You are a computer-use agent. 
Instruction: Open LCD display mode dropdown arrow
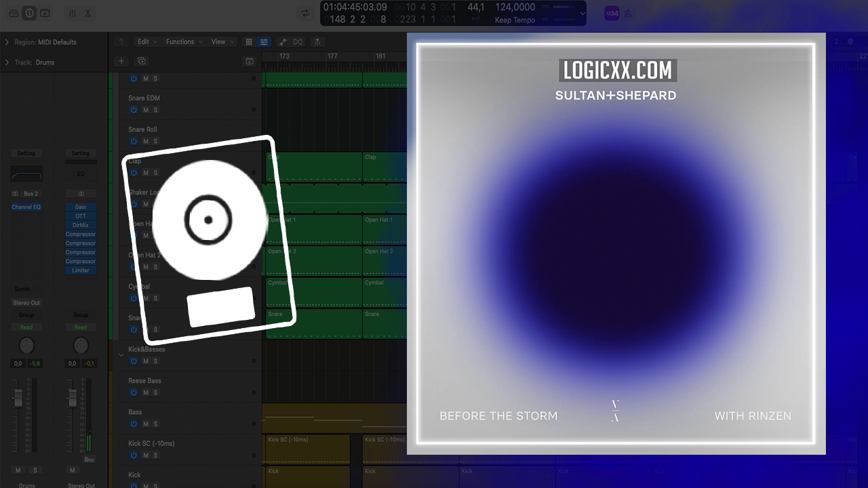[582, 13]
